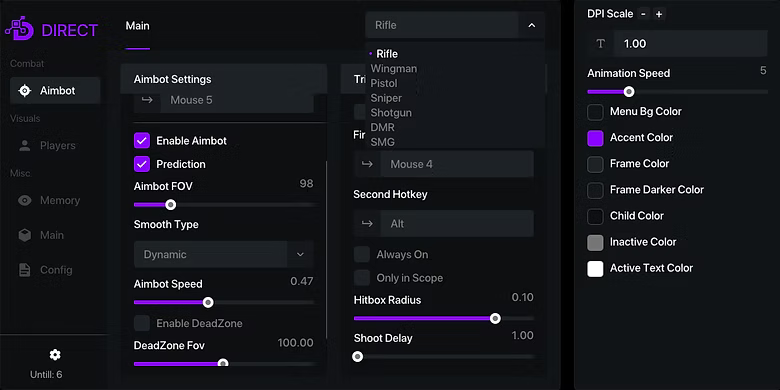
Task: Increase DPI Scale with plus button
Action: pos(659,14)
